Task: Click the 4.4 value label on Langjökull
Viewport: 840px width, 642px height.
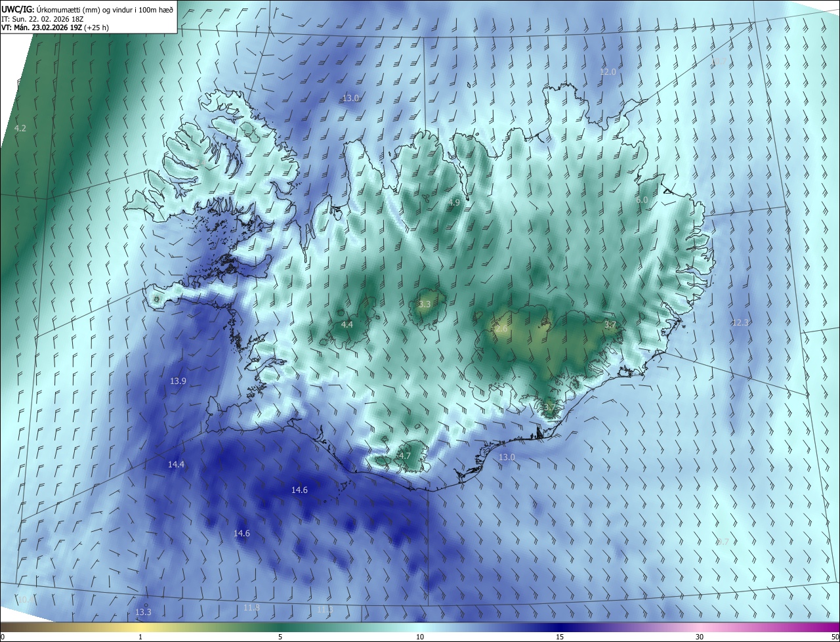Action: (346, 324)
